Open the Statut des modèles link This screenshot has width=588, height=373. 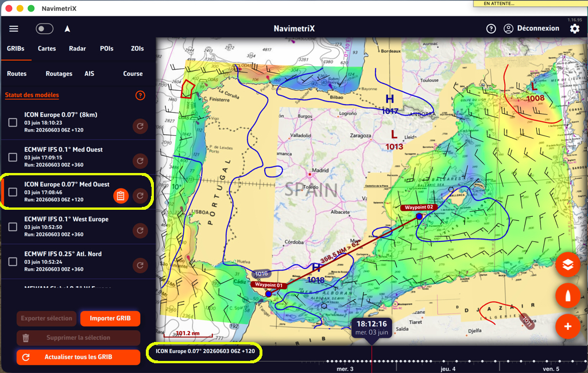tap(32, 95)
